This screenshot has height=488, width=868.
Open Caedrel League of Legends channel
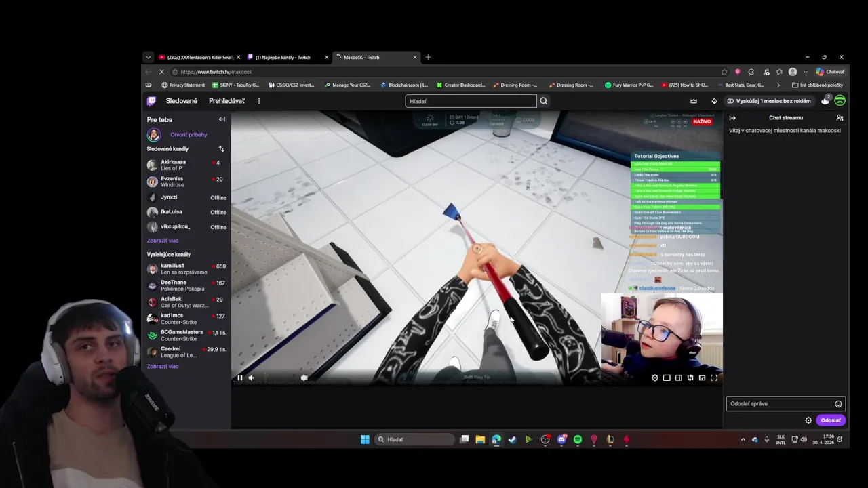186,352
